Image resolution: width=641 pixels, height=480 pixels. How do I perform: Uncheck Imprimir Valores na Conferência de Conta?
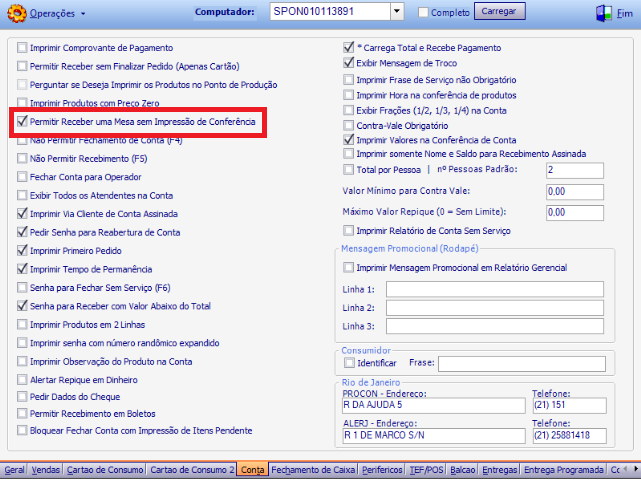pos(348,139)
